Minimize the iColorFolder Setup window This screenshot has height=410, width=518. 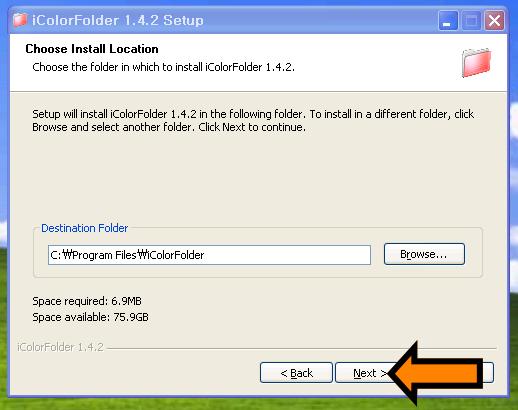[x=448, y=21]
